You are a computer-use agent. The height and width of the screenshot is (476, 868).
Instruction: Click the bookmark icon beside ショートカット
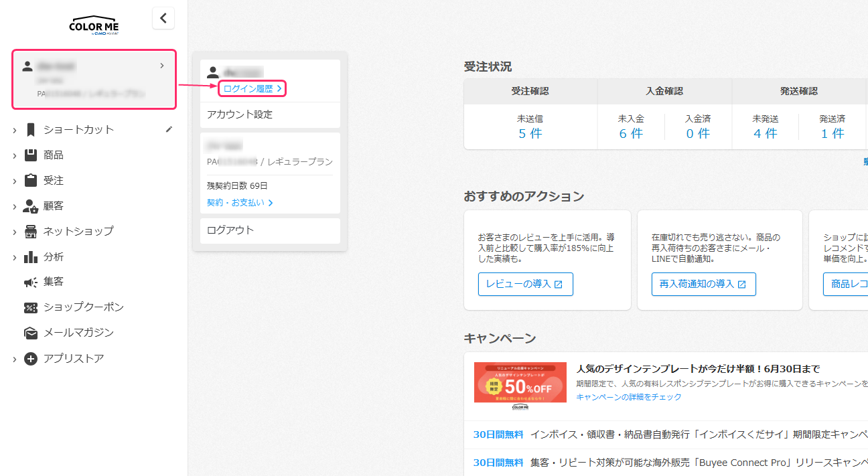click(31, 130)
